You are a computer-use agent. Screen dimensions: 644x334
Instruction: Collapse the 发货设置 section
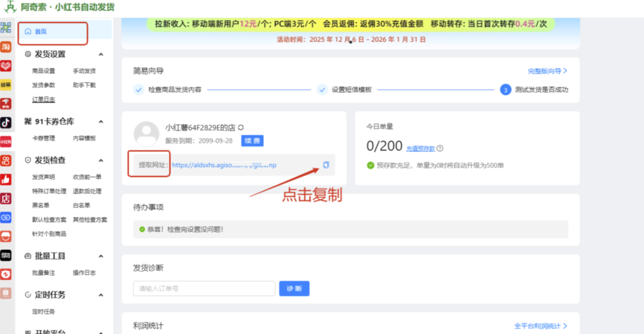click(100, 54)
